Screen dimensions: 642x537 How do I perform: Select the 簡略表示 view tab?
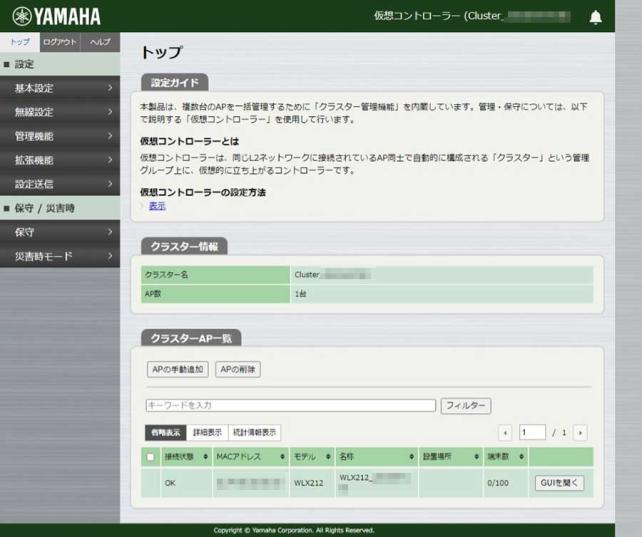(165, 432)
